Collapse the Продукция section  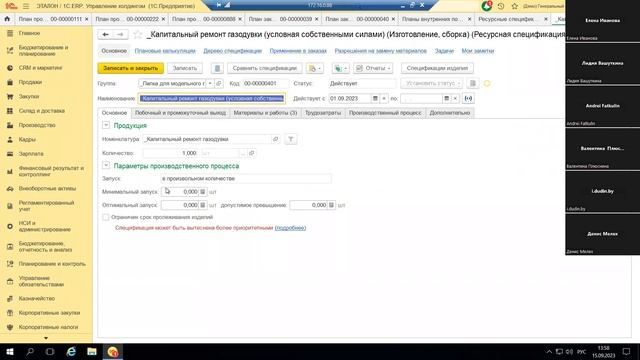[106, 125]
